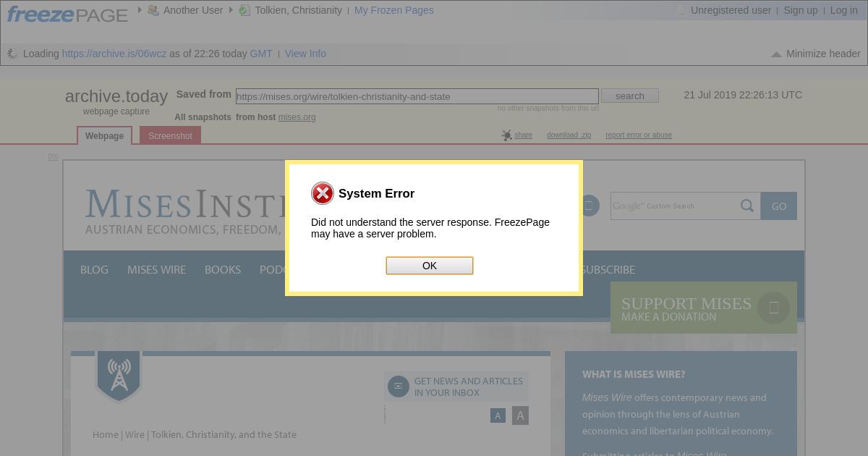This screenshot has width=868, height=456.
Task: Click the archive date 21 Jul 2019 text
Action: pyautogui.click(x=743, y=95)
